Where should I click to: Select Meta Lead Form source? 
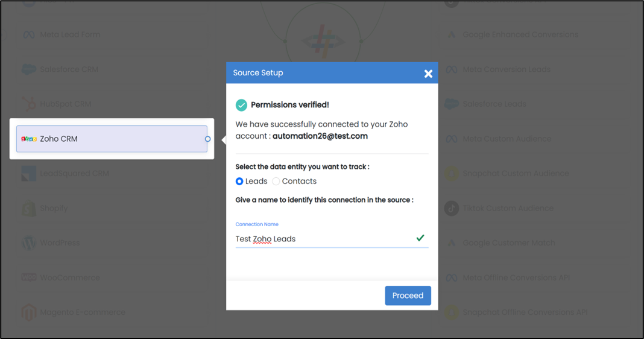tap(112, 34)
